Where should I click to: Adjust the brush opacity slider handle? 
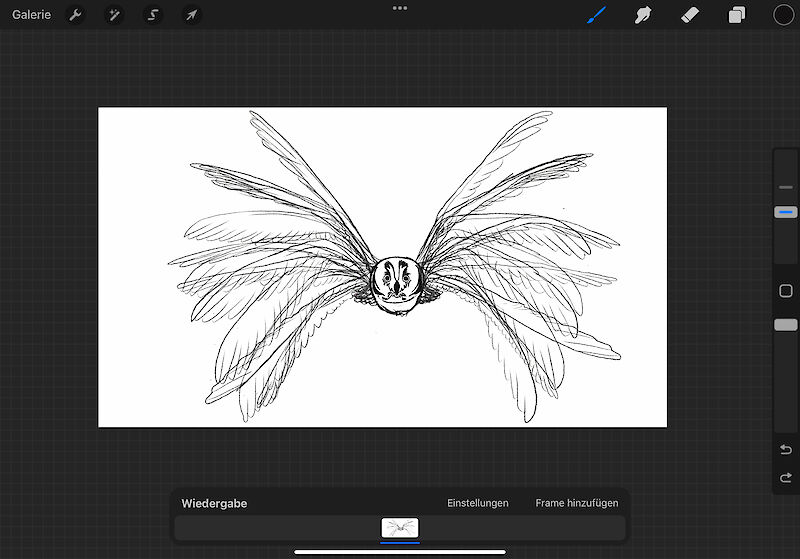[786, 325]
